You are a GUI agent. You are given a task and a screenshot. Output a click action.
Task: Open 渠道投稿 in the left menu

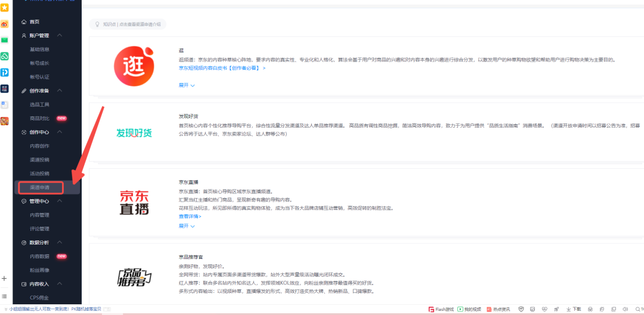pos(39,159)
